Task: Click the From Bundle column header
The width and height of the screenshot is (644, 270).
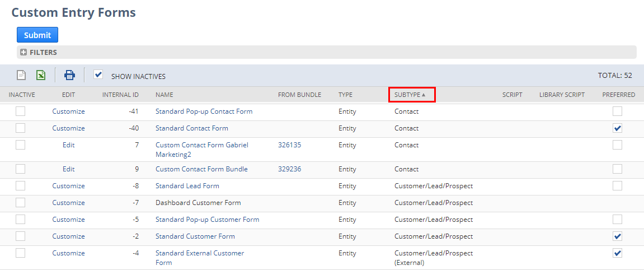Action: [x=299, y=95]
